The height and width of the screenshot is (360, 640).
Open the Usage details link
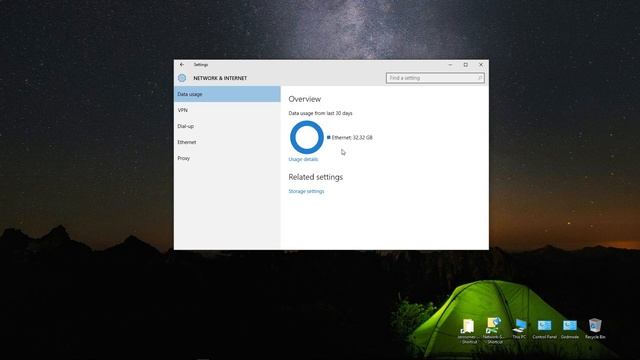pyautogui.click(x=303, y=159)
